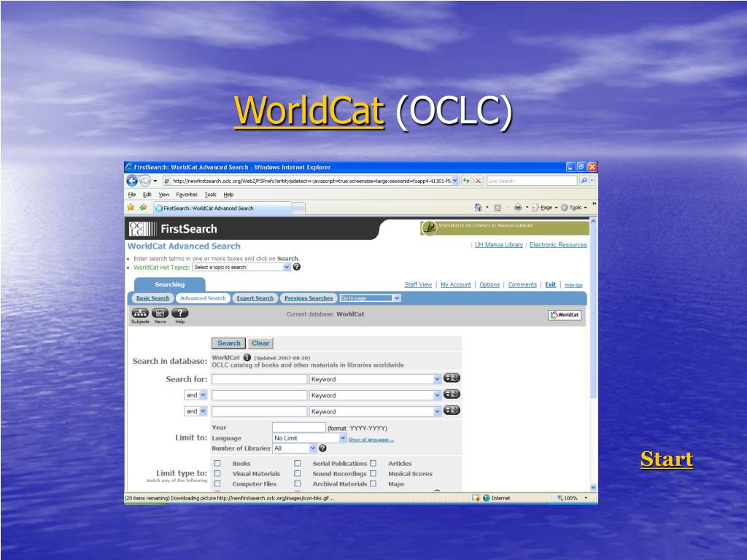Switch to the Expert Search tab
Viewport: 747px width, 560px height.
click(255, 298)
